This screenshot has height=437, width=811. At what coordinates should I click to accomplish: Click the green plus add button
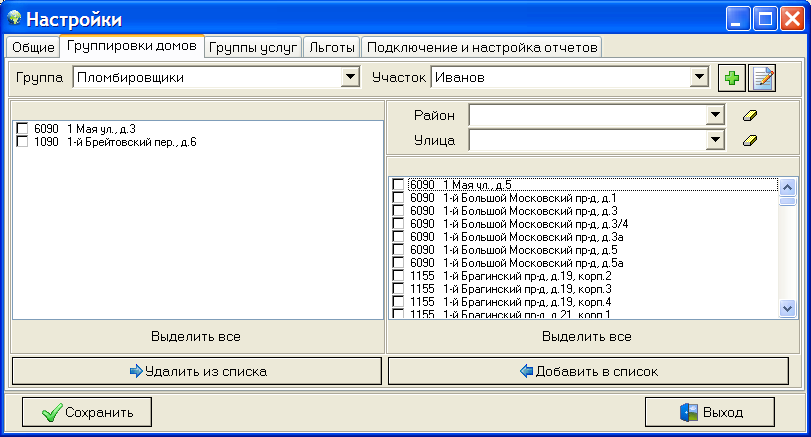pos(732,78)
